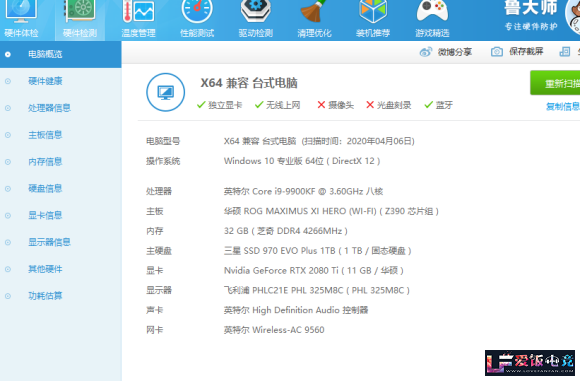Image resolution: width=580 pixels, height=381 pixels.
Task: Click 光盘刻录 missing feature indicator
Action: point(388,105)
